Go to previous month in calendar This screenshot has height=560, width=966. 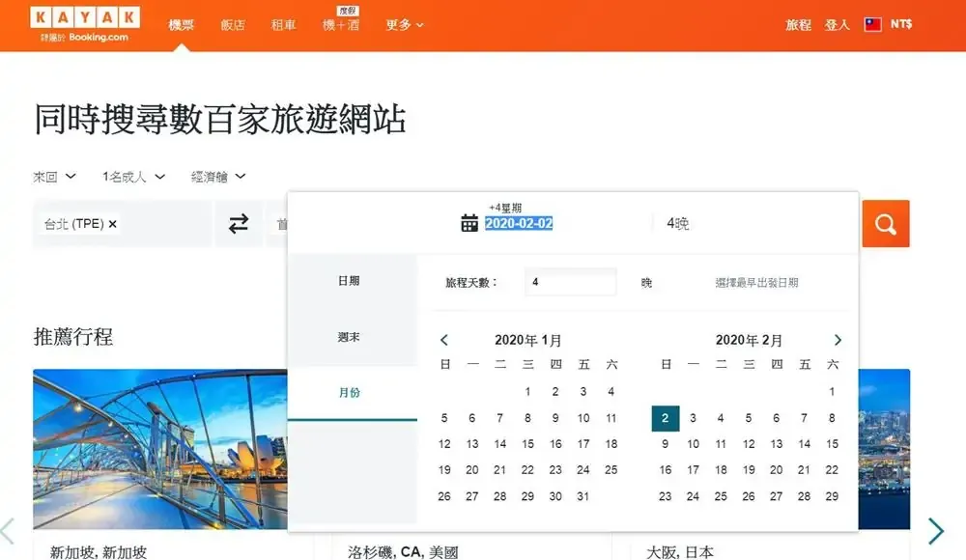click(x=444, y=340)
